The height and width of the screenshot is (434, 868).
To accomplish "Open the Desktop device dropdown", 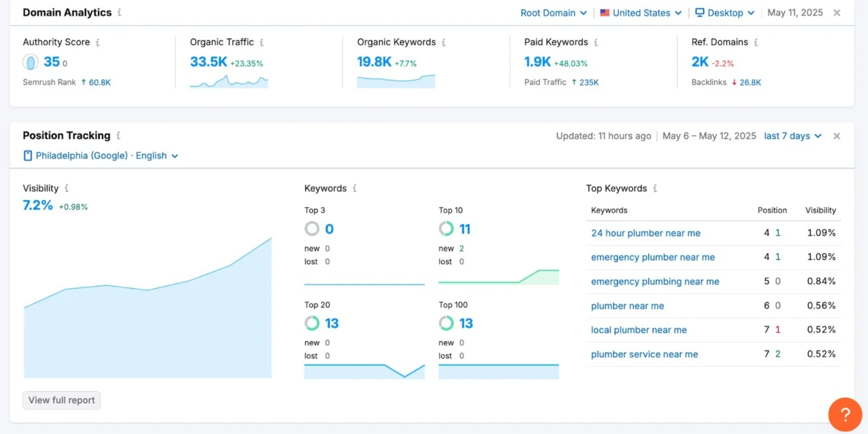I will coord(724,13).
